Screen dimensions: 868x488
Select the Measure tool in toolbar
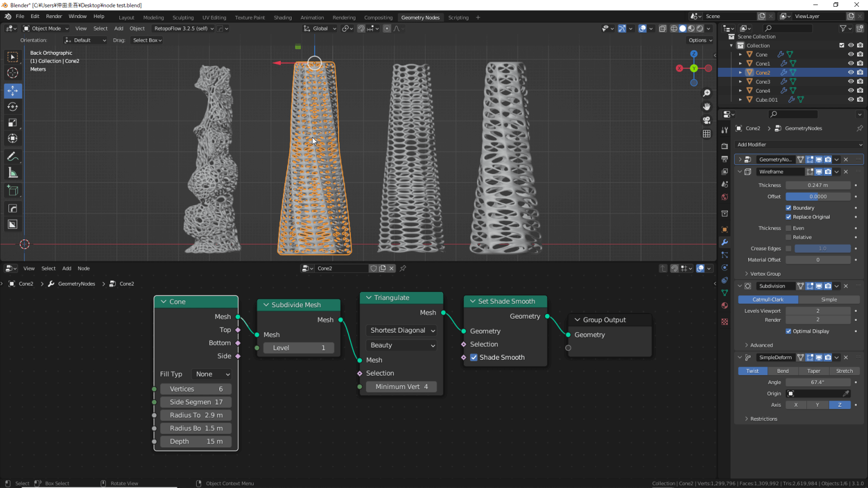(12, 172)
